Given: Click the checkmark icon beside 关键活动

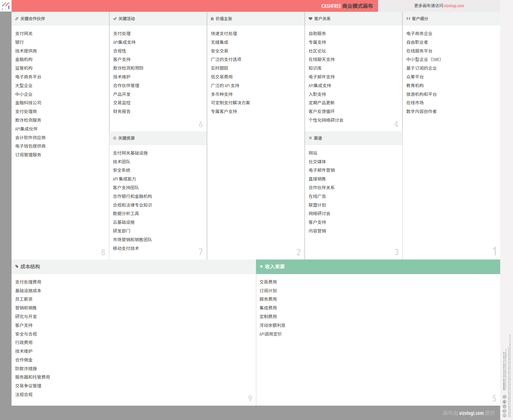Looking at the screenshot, I should tap(115, 19).
